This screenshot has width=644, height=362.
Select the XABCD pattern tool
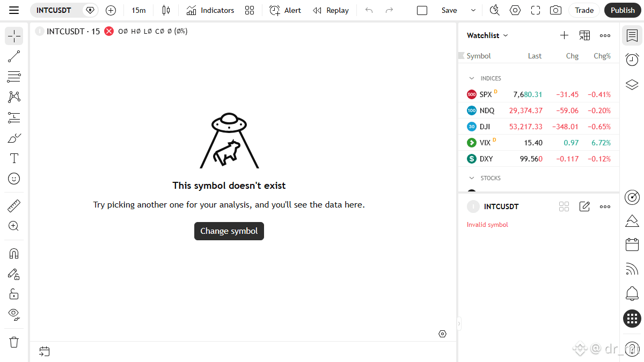pyautogui.click(x=14, y=97)
